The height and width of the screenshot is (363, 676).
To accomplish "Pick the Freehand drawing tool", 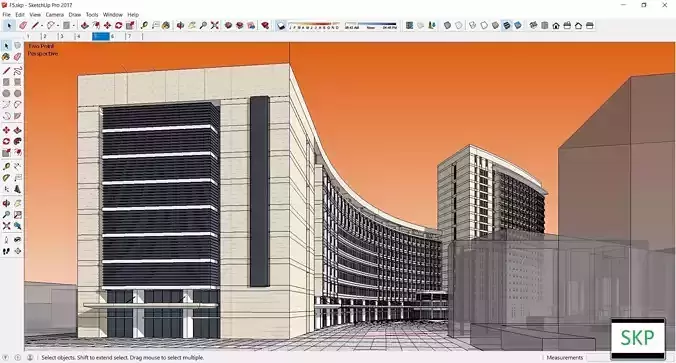I will [17, 70].
